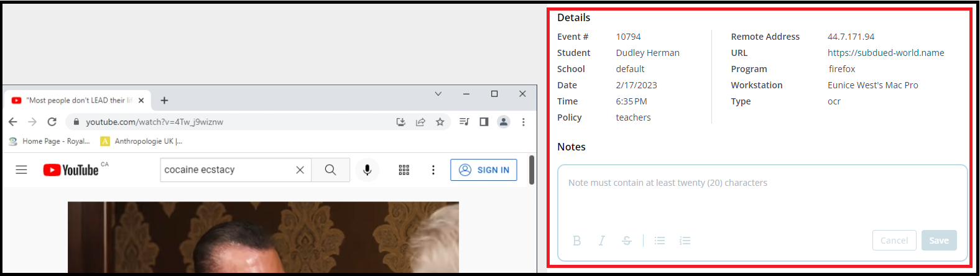Open YouTube apps grid
Viewport: 980px width, 276px height.
click(x=404, y=170)
